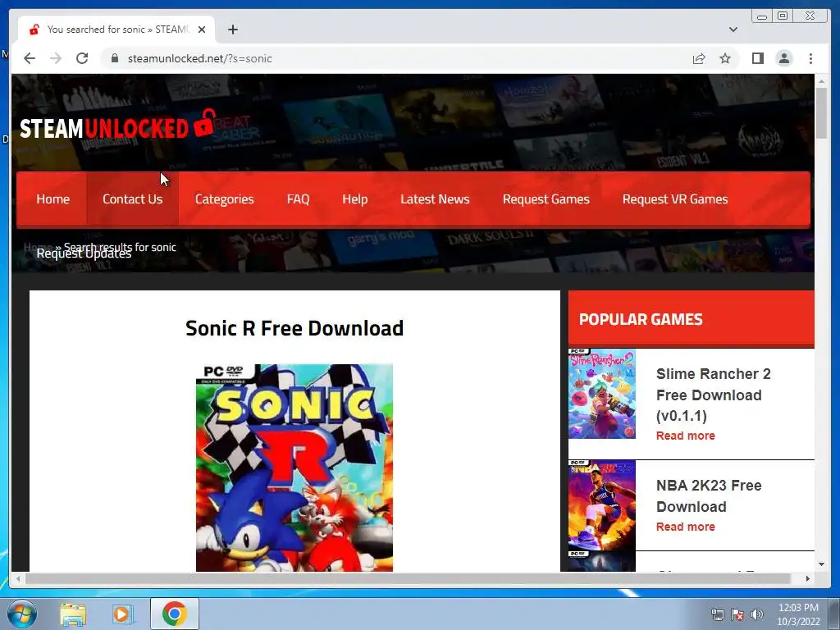Click the Sonic R cover image

pos(294,468)
